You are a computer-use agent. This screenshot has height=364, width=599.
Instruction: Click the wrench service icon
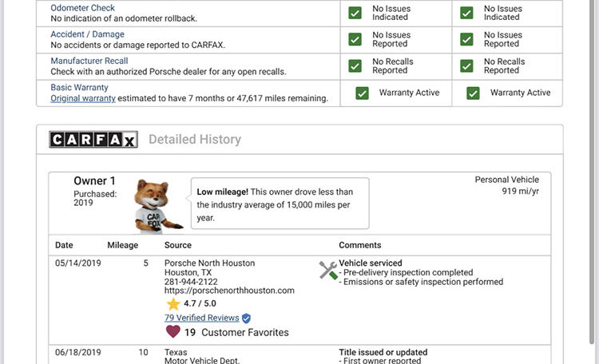[x=328, y=270]
